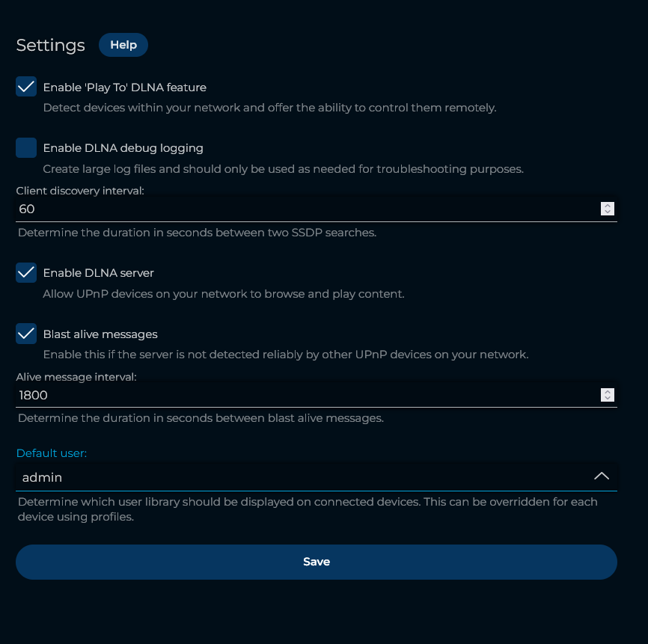Image resolution: width=648 pixels, height=644 pixels.
Task: Click the "Blast alive messages" label text
Action: coord(100,334)
